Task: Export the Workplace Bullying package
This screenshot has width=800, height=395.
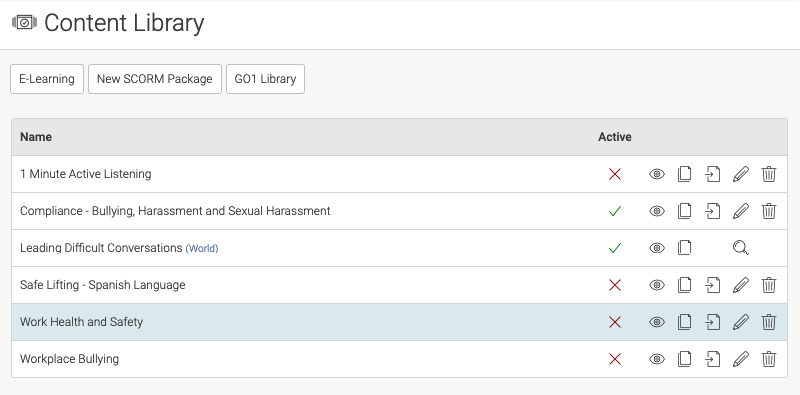Action: pos(713,359)
